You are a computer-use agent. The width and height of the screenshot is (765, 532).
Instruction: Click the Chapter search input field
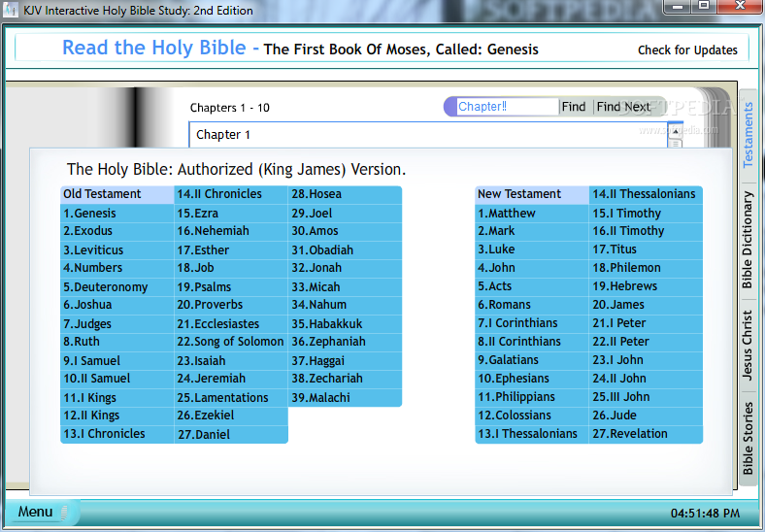(507, 107)
